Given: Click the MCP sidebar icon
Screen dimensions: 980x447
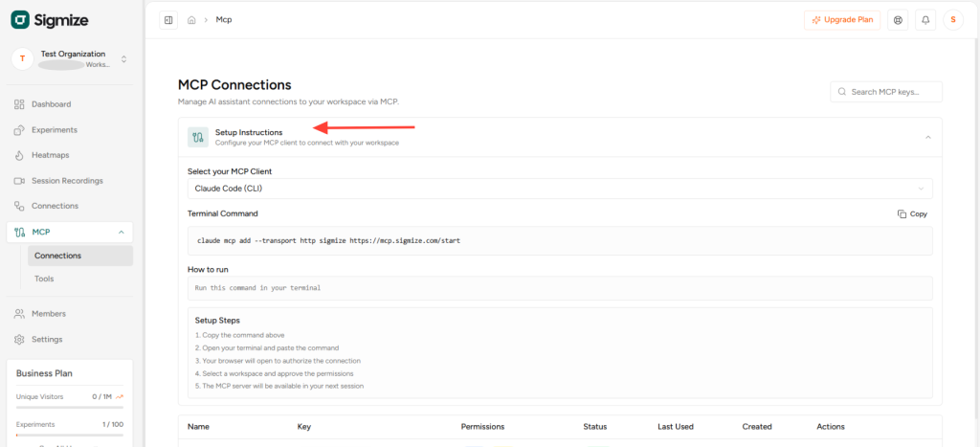Looking at the screenshot, I should [x=19, y=232].
